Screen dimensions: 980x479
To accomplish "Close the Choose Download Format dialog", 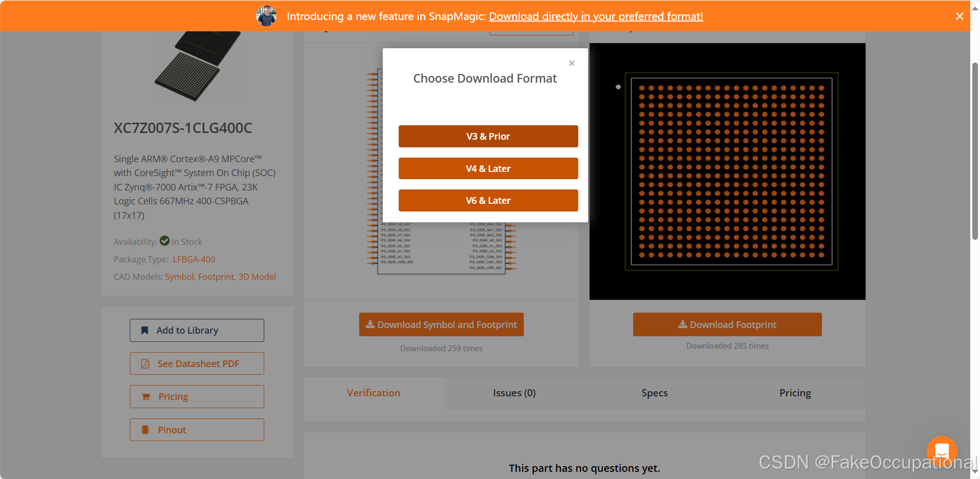I will coord(572,63).
